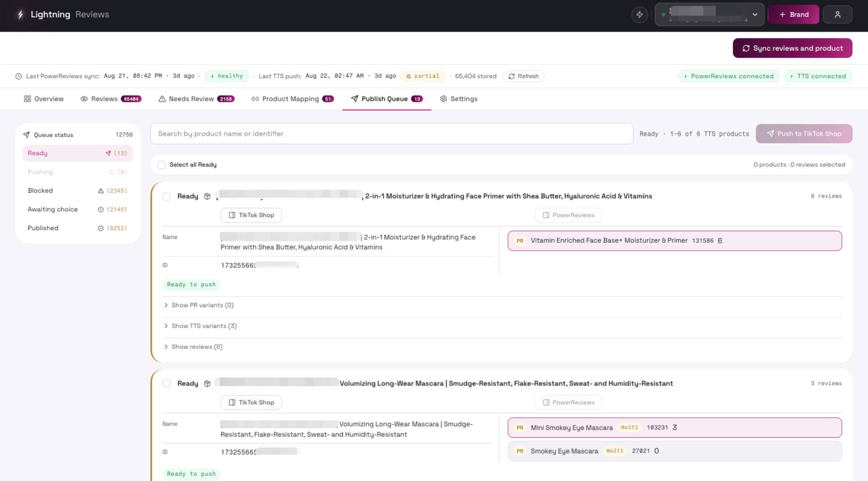Click the warning icon in Blocked row

[x=101, y=191]
